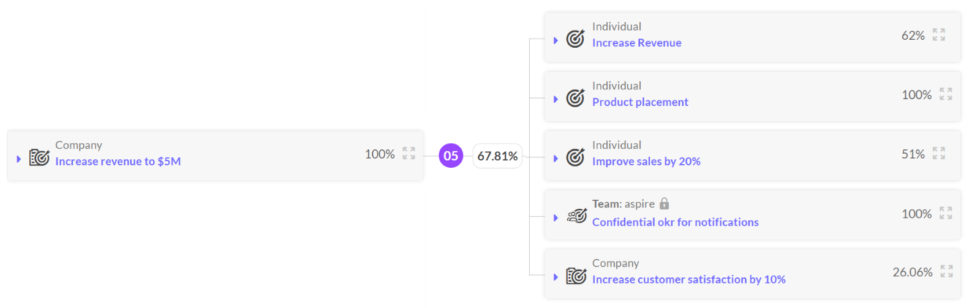The width and height of the screenshot is (980, 308).
Task: Expand the Product placement objective arrow
Action: tap(556, 99)
